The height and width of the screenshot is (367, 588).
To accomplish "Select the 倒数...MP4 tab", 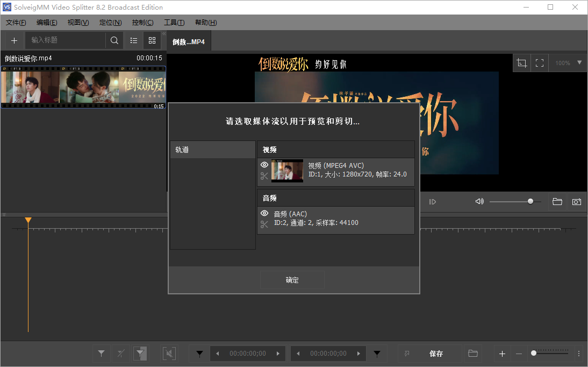I will point(189,40).
